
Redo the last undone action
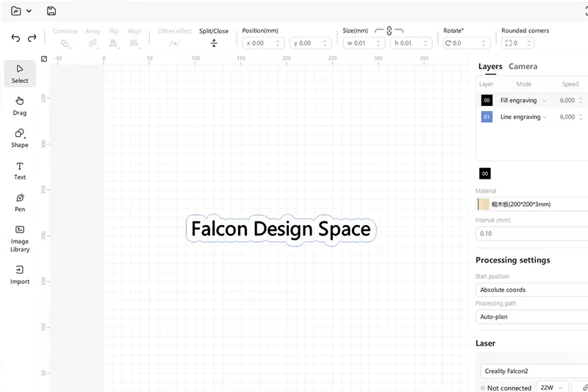[x=32, y=38]
